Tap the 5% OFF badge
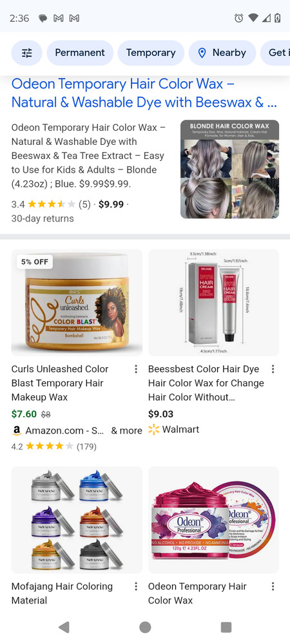The image size is (290, 644). (x=35, y=261)
